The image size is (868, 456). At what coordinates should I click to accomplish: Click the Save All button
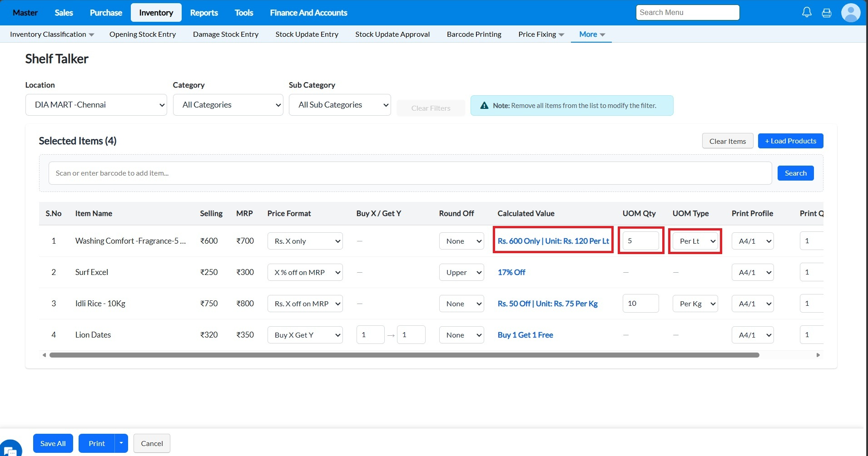coord(53,443)
